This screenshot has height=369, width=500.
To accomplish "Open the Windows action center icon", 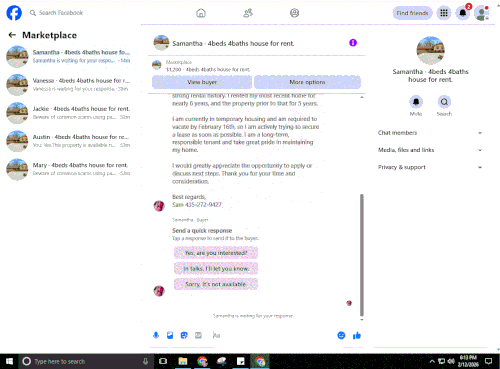I will (x=489, y=361).
